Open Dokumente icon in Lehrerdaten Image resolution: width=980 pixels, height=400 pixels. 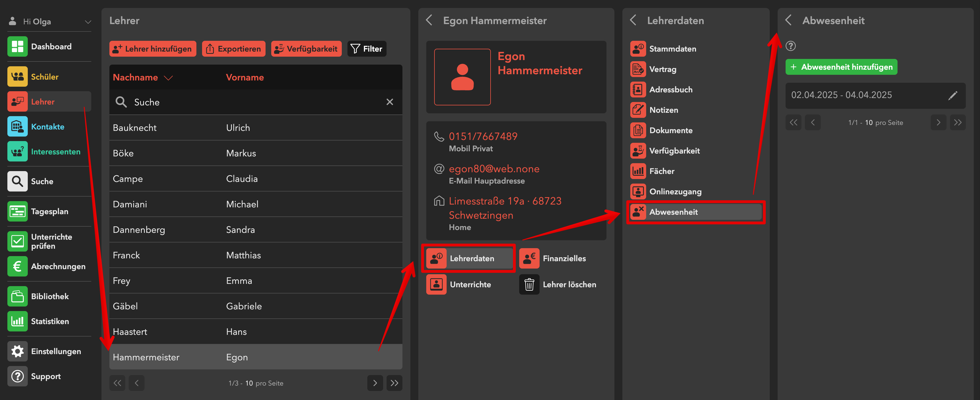(638, 130)
